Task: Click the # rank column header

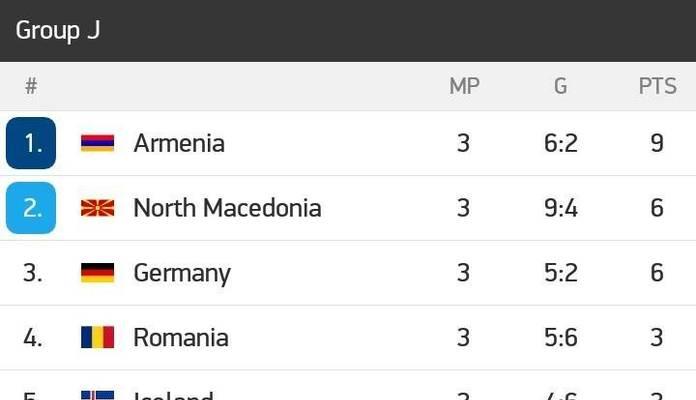Action: [31, 86]
